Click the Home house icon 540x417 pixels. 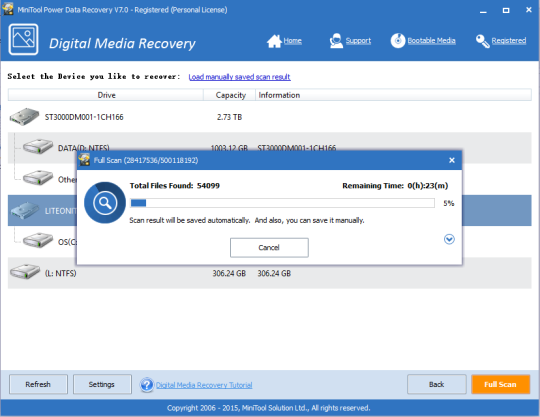274,41
